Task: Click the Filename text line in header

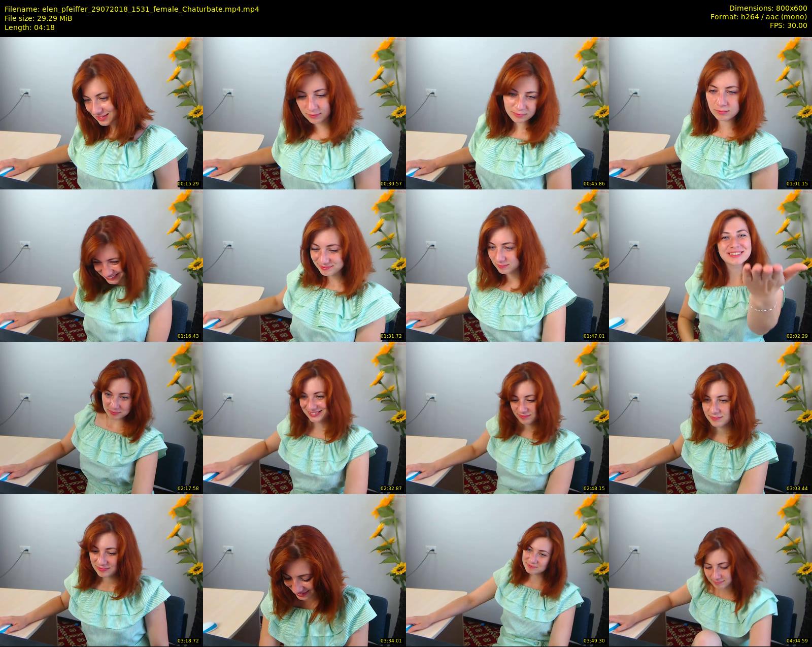Action: click(132, 9)
